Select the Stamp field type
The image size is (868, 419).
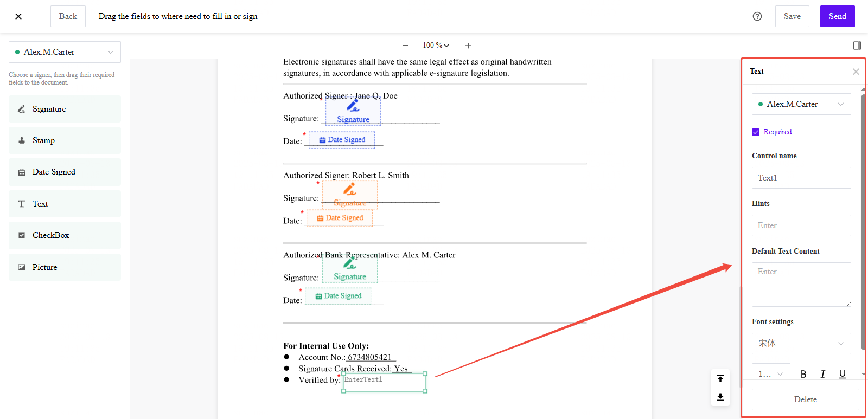pos(65,140)
